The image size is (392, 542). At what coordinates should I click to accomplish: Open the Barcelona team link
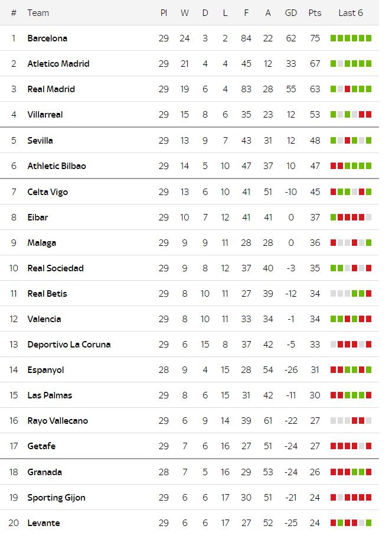click(x=47, y=38)
